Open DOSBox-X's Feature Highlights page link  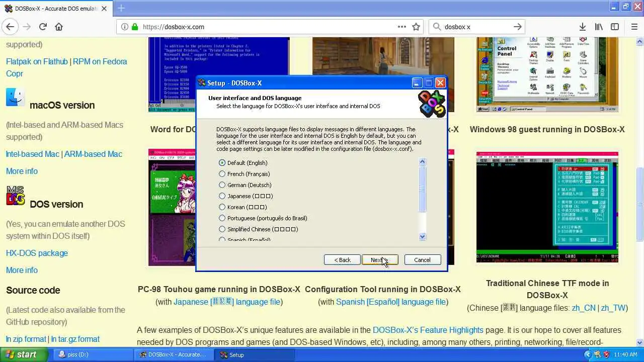tap(428, 330)
